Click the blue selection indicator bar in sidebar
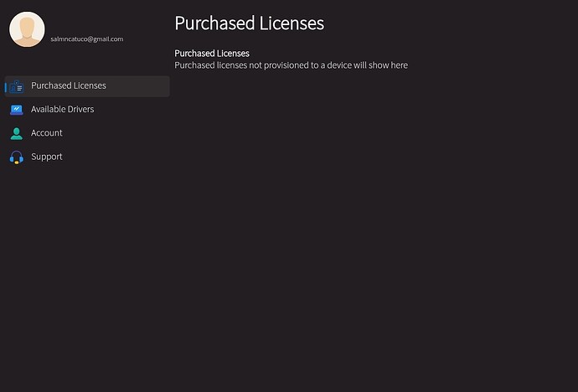Screen dimensions: 578x392 click(6, 87)
